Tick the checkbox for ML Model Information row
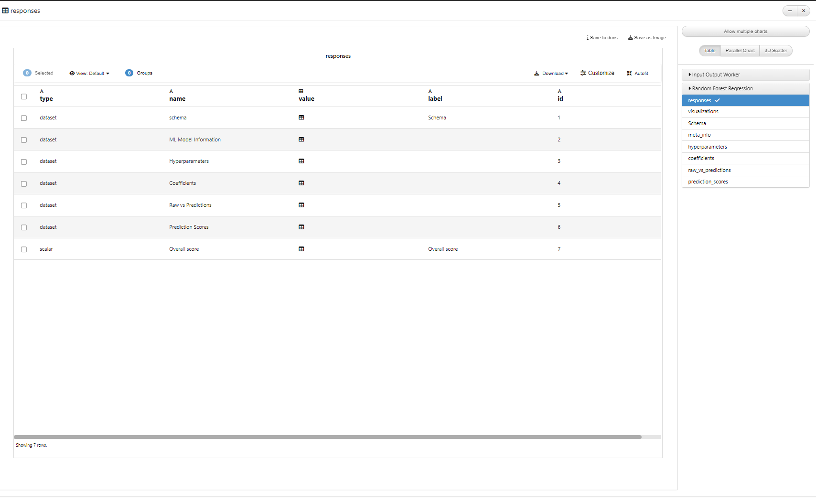The image size is (816, 504). click(x=24, y=140)
